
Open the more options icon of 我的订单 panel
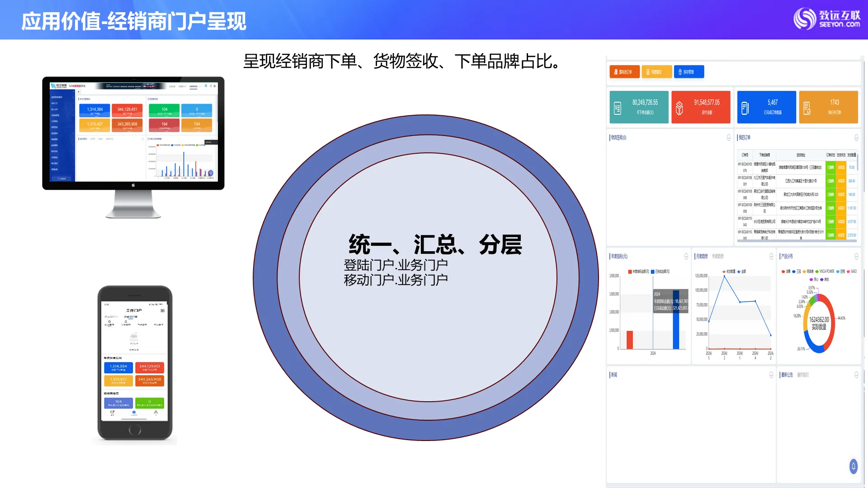856,137
